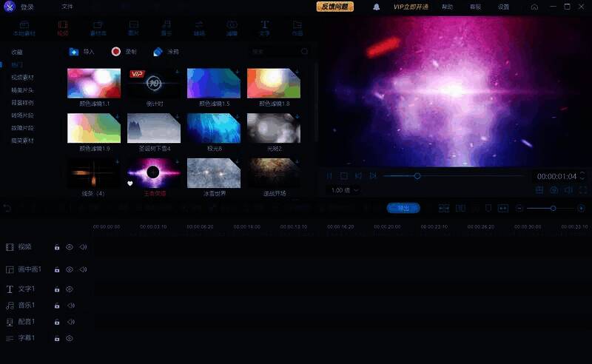Screen dimensions: 592x364
Task: Switch to the 文字 tab
Action: coord(264,28)
